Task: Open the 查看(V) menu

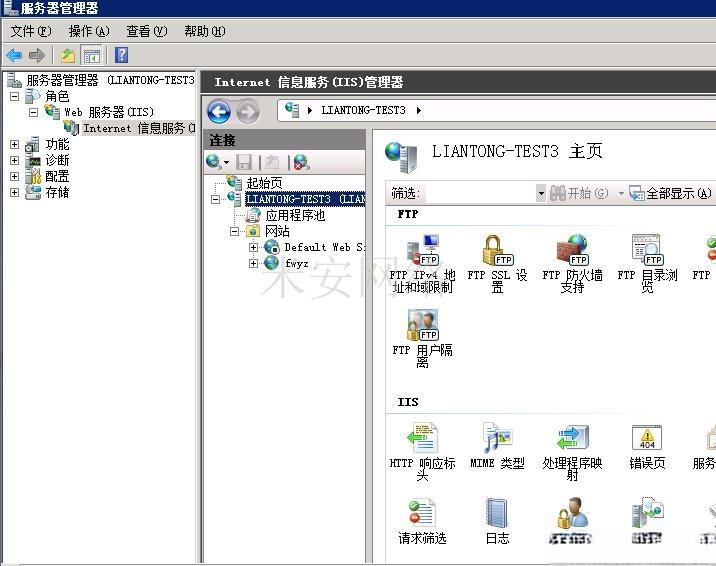Action: [x=147, y=31]
